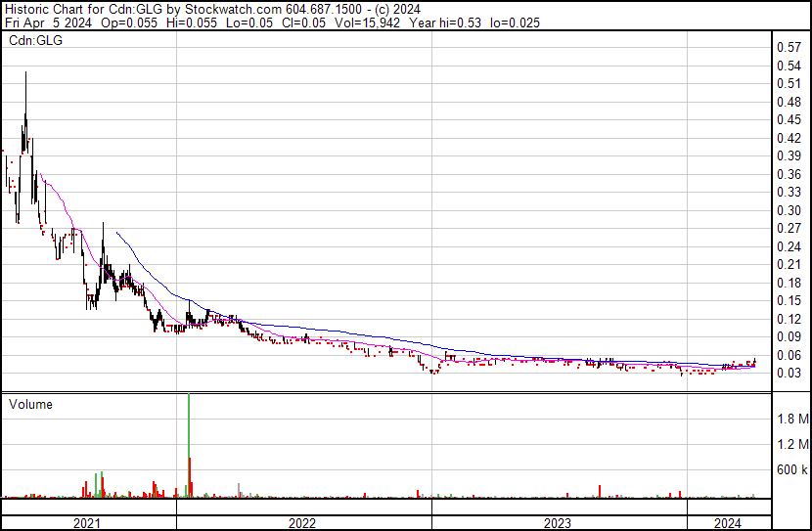Click the 0.36 price axis label

coord(789,174)
